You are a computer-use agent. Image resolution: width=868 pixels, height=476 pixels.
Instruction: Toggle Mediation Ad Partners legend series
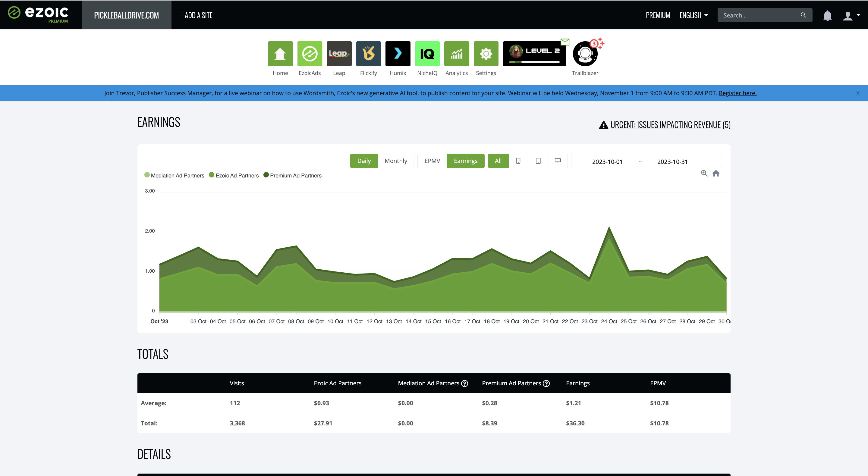[174, 176]
